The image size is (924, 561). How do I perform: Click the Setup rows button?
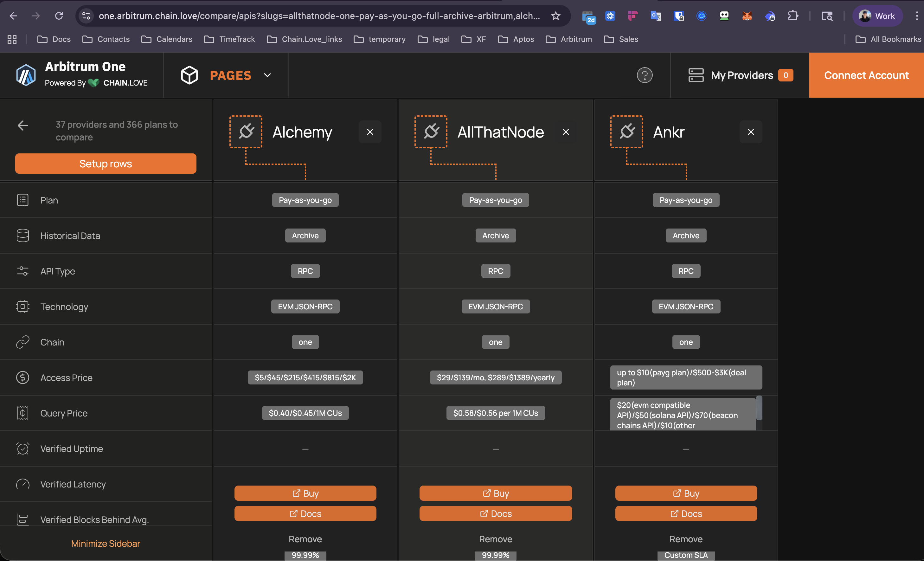tap(106, 164)
